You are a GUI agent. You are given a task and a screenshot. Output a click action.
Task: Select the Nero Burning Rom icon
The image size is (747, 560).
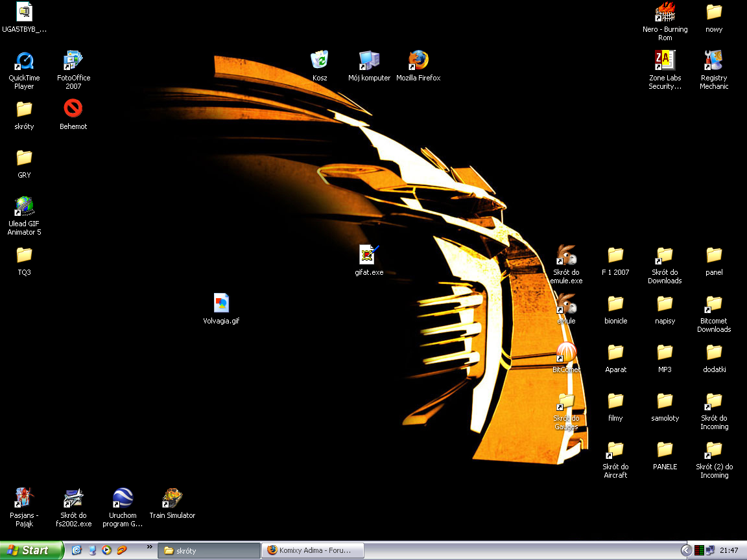(x=665, y=12)
